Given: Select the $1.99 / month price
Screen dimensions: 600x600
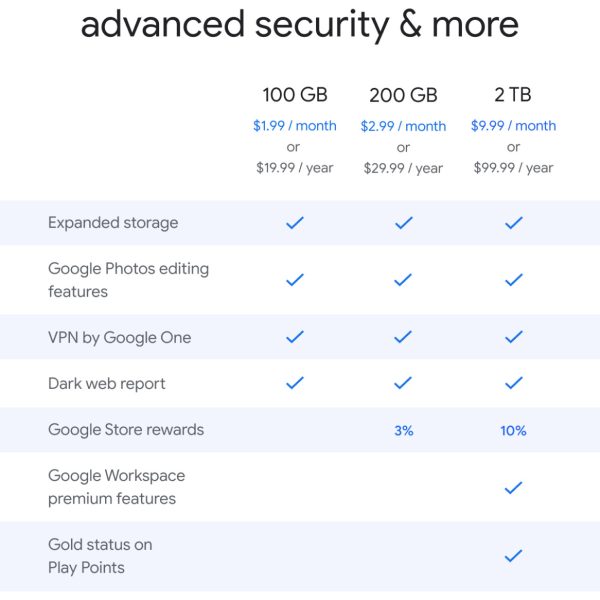Looking at the screenshot, I should tap(294, 126).
